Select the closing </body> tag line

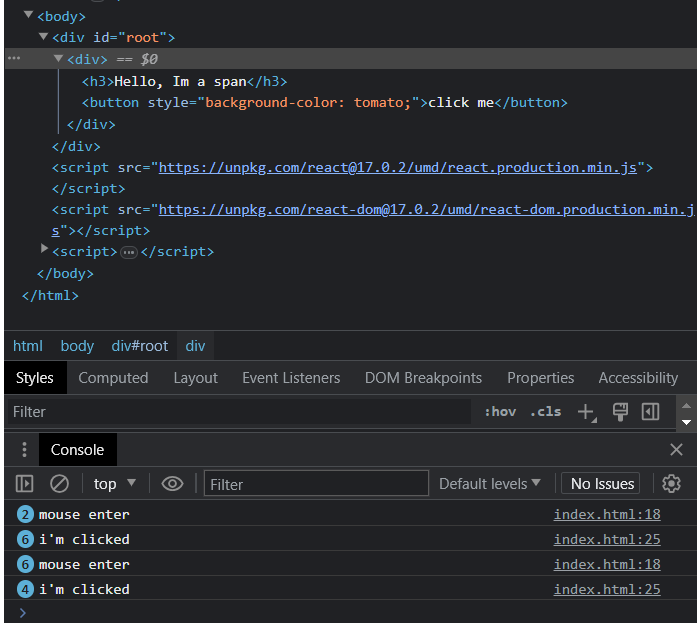point(65,273)
